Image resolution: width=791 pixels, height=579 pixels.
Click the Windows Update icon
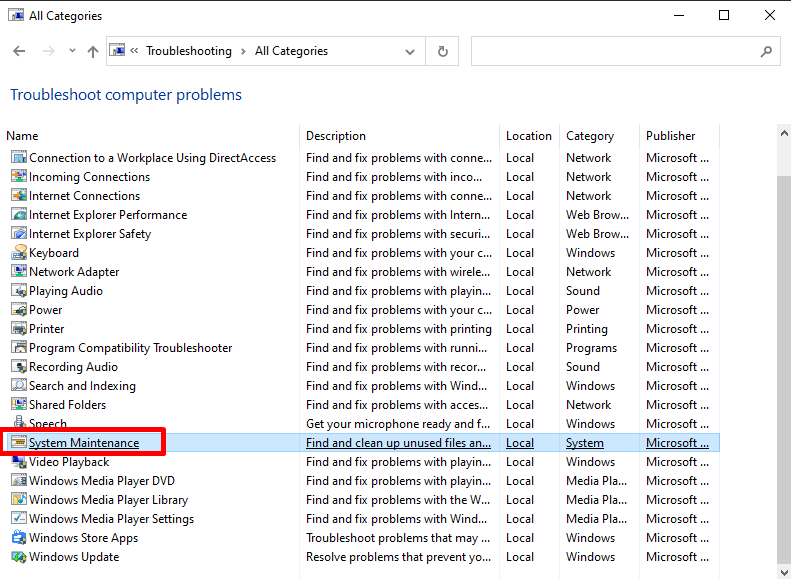(19, 557)
